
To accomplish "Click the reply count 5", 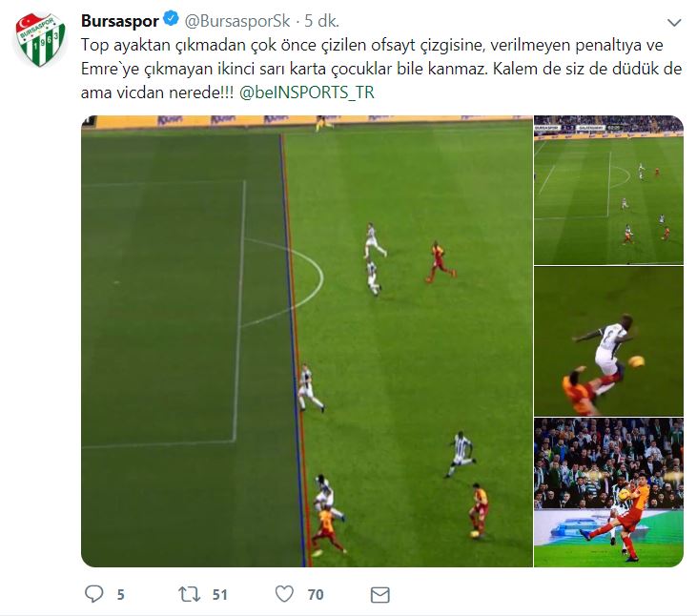I will point(120,595).
